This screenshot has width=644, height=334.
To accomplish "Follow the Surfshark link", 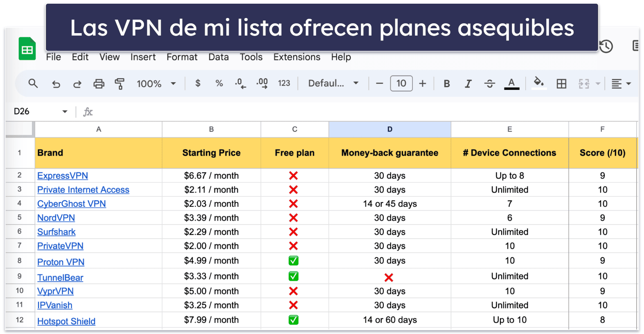I will coord(56,232).
